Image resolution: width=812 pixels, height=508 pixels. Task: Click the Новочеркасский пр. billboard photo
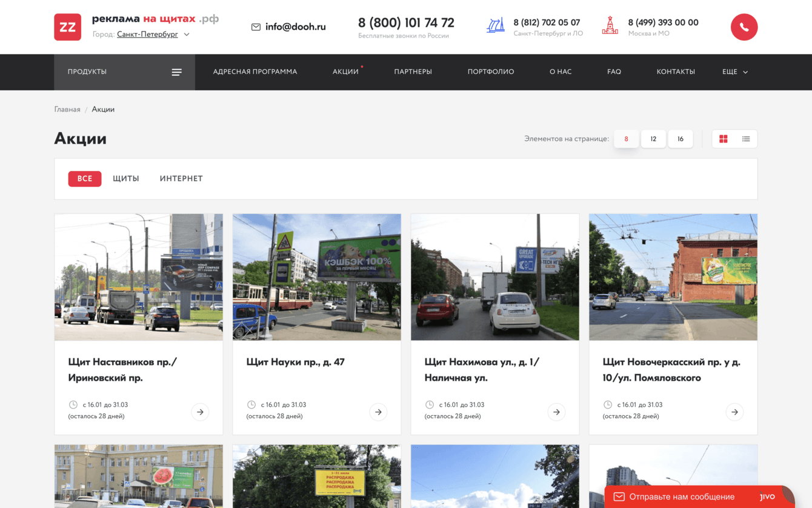click(x=673, y=277)
